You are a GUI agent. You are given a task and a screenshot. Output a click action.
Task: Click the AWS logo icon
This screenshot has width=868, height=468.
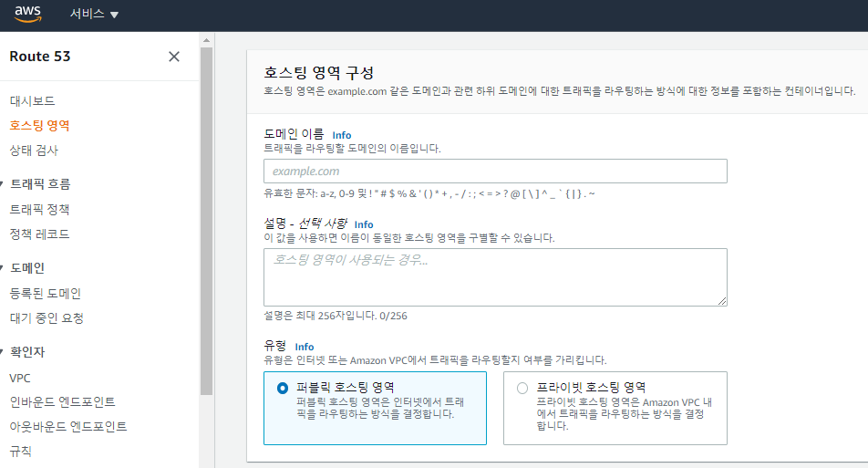tap(27, 14)
